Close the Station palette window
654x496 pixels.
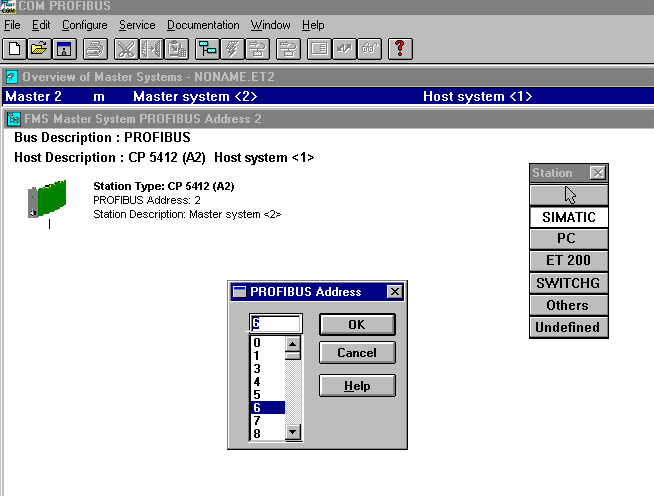(x=598, y=173)
